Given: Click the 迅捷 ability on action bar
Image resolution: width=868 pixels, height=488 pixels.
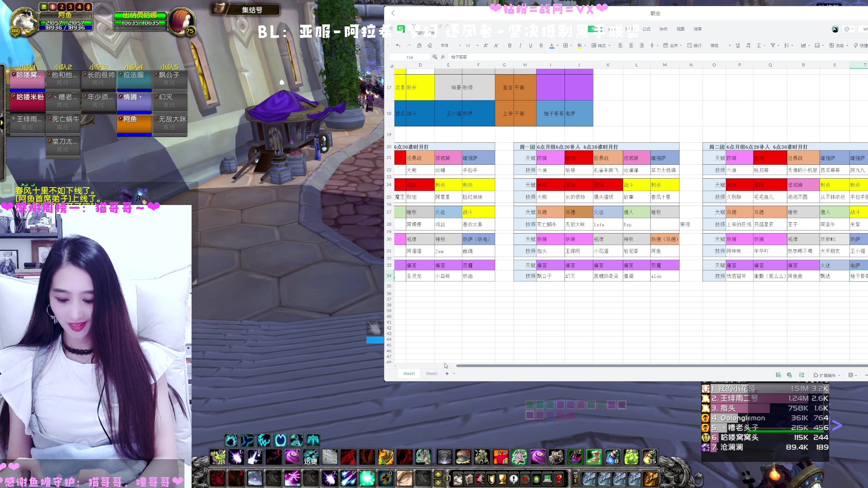Looking at the screenshot, I should point(311,457).
